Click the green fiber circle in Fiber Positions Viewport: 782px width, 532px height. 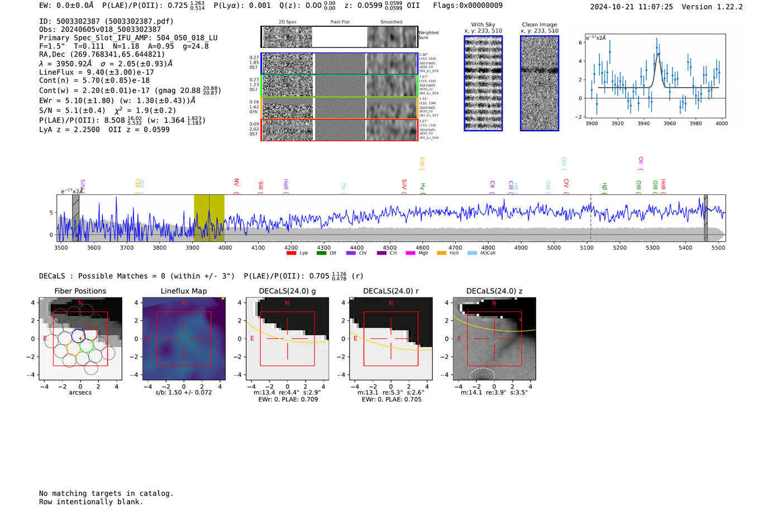coord(86,346)
